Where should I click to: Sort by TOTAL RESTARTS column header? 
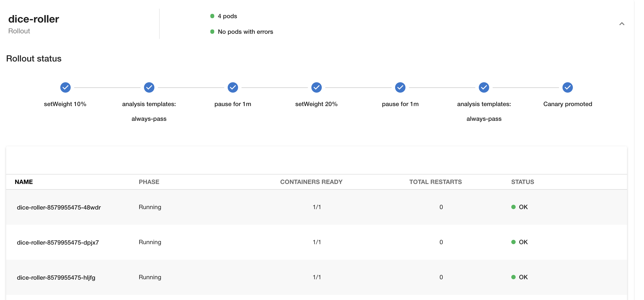coord(435,182)
